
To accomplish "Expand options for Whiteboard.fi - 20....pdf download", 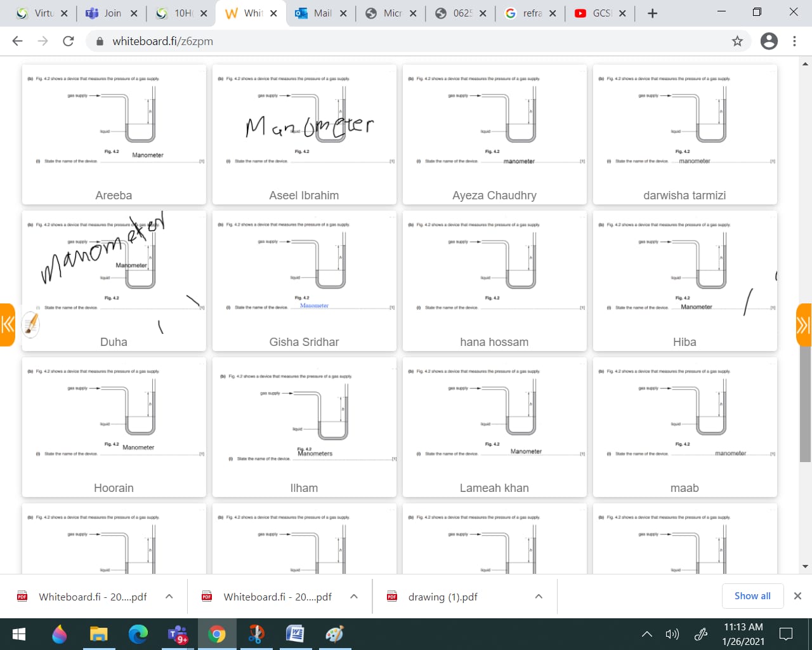I will [169, 596].
